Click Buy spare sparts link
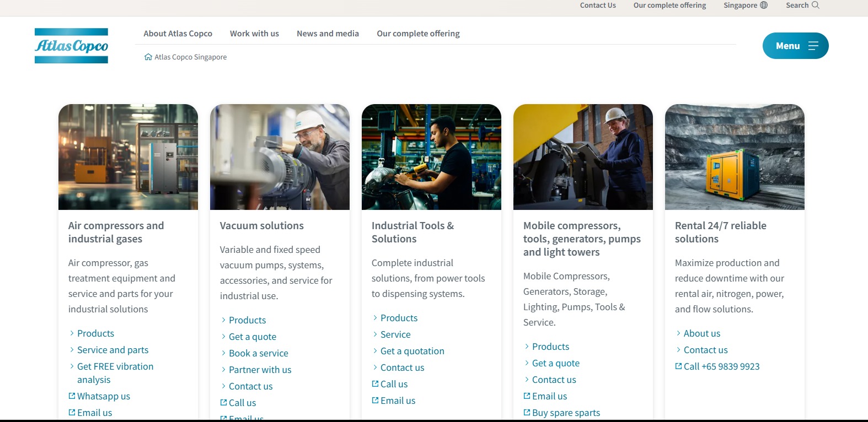Viewport: 868px width, 422px height. [566, 413]
